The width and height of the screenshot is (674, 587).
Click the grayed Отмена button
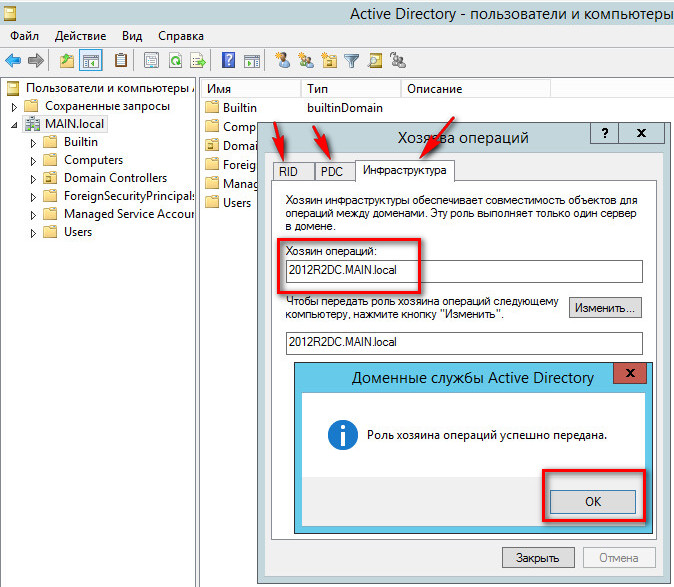pos(619,558)
